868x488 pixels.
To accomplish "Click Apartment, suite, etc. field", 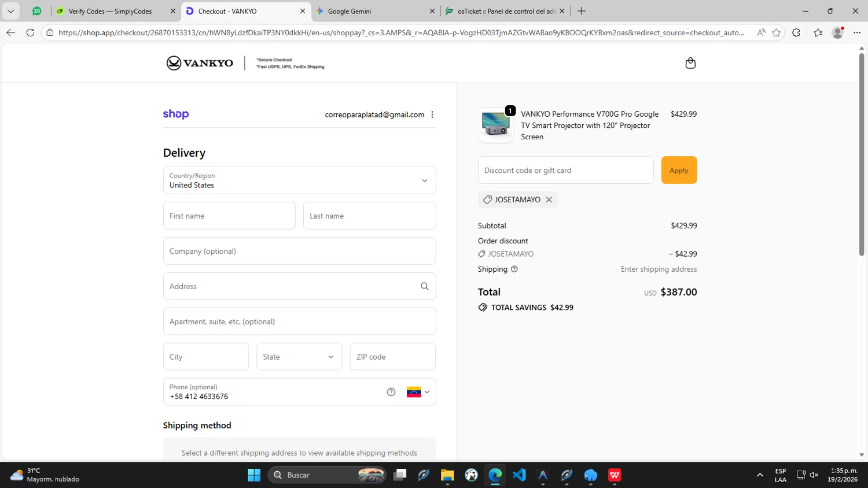I will (299, 321).
